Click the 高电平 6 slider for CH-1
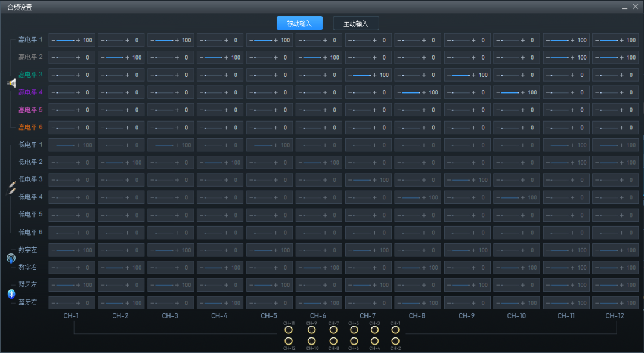This screenshot has height=353, width=644. (x=65, y=128)
